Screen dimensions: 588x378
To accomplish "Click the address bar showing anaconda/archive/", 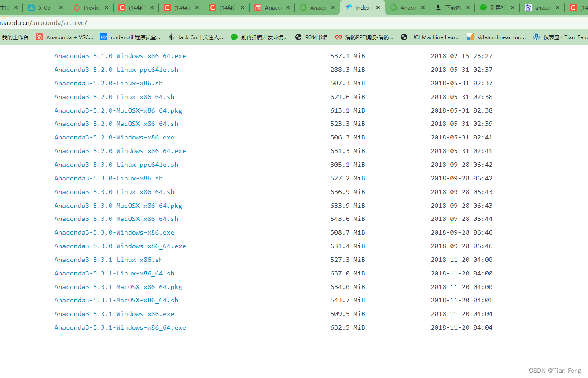I will pyautogui.click(x=294, y=22).
